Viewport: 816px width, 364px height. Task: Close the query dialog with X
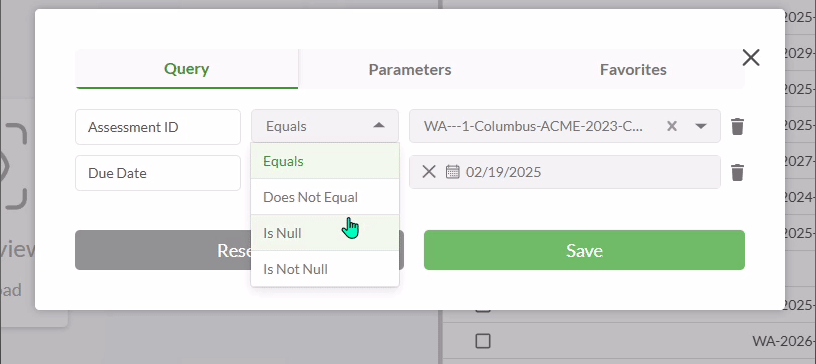click(x=751, y=58)
